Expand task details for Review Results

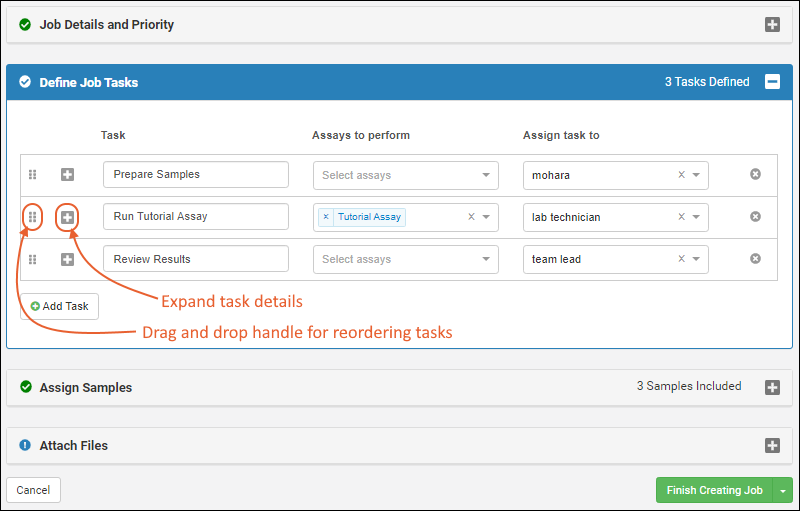(x=67, y=259)
